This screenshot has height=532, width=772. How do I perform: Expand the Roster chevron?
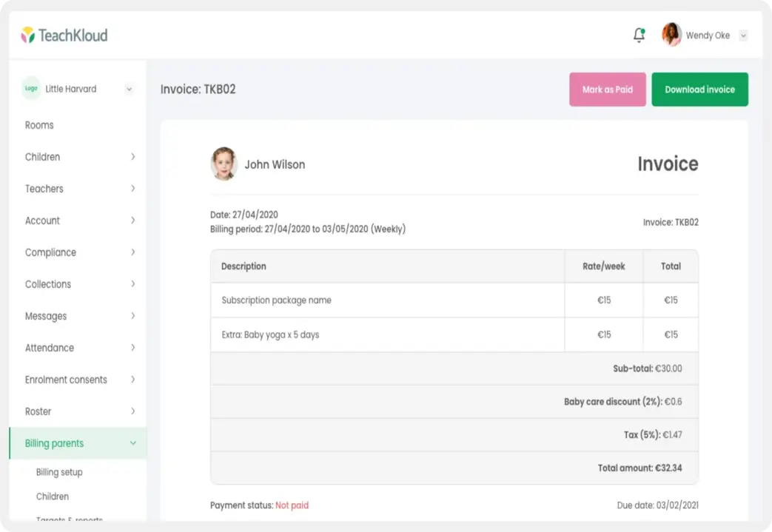133,411
